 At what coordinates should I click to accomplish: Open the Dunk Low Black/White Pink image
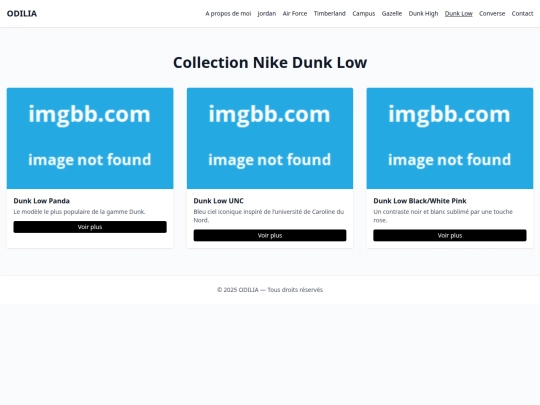[450, 138]
